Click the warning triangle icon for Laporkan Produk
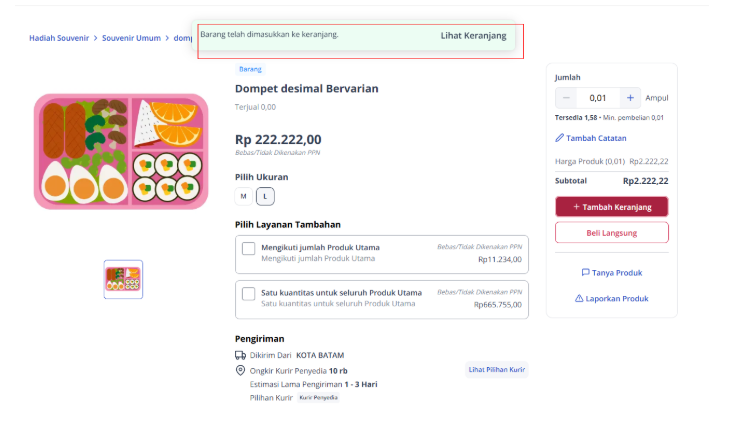 point(579,298)
